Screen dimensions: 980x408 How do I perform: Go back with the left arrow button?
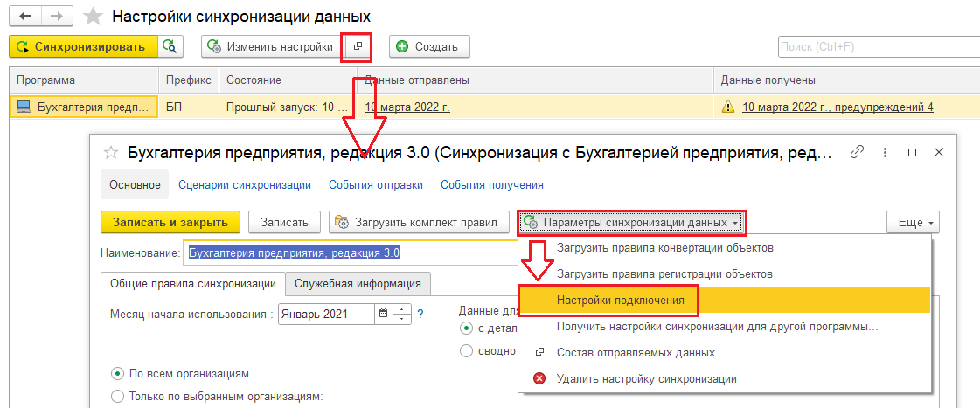25,17
